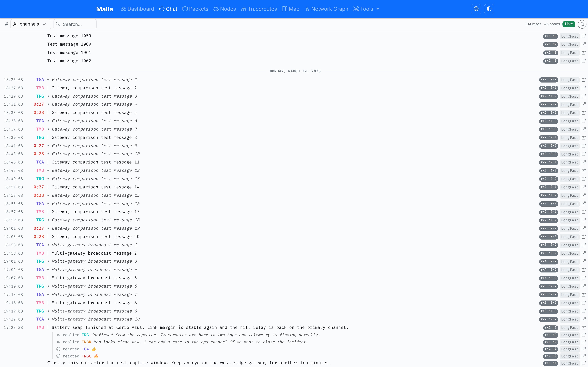Toggle the dark/light theme button
This screenshot has width=588, height=367.
pyautogui.click(x=489, y=9)
